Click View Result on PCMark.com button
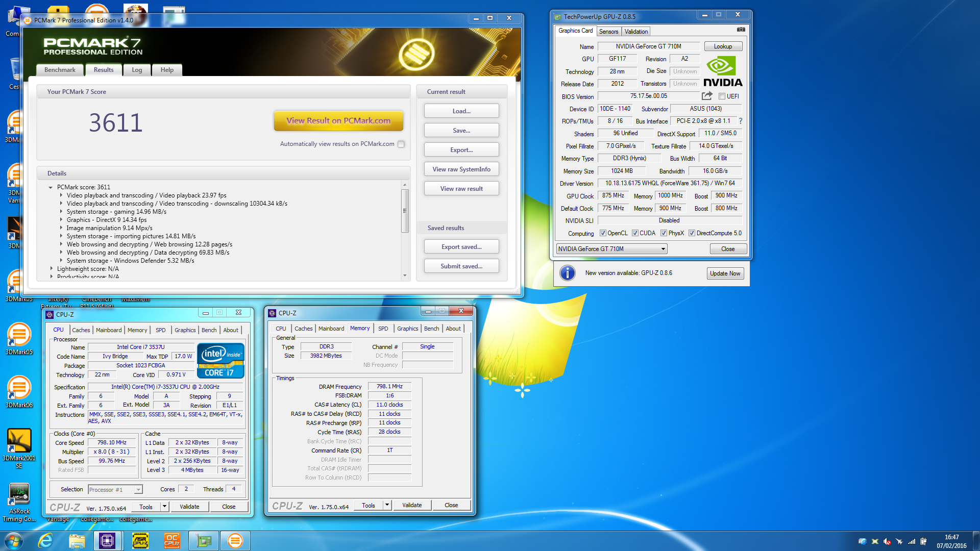980x551 pixels. [338, 121]
